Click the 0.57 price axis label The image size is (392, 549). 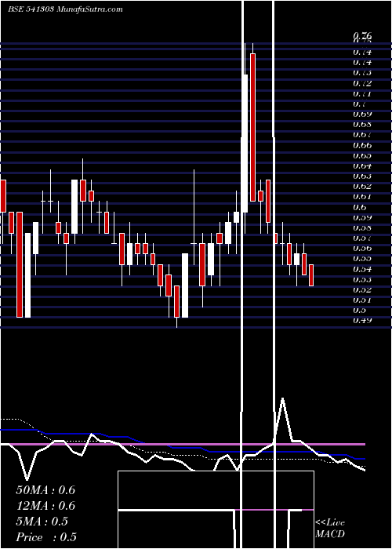362,238
